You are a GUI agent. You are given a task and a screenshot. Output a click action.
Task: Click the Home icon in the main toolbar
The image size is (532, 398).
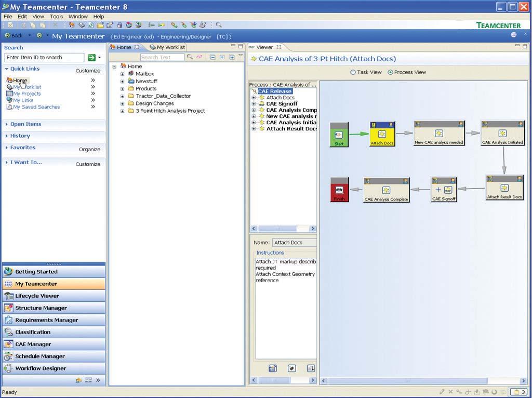pyautogui.click(x=72, y=25)
